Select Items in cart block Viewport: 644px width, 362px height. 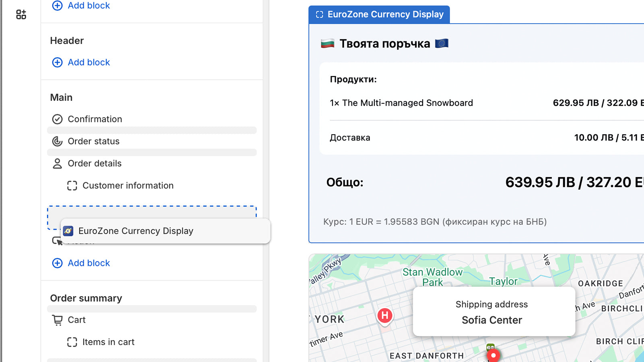click(108, 342)
